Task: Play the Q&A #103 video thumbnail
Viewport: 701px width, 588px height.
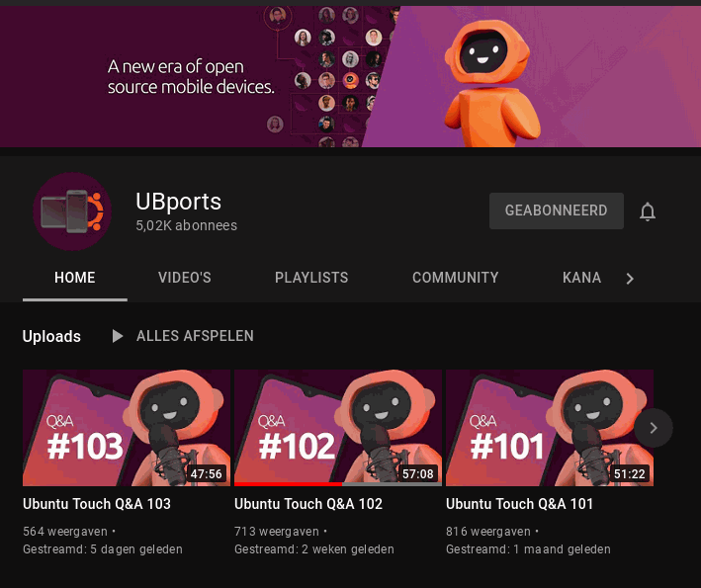Action: pos(127,427)
